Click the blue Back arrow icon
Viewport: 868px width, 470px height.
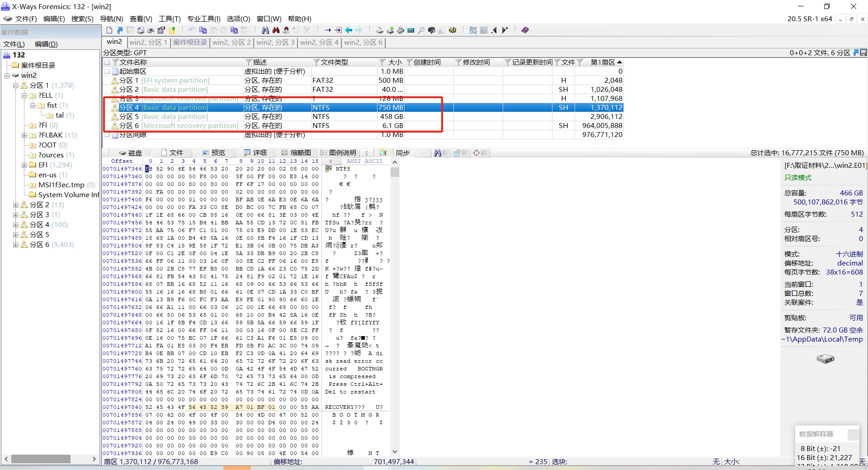tap(349, 30)
